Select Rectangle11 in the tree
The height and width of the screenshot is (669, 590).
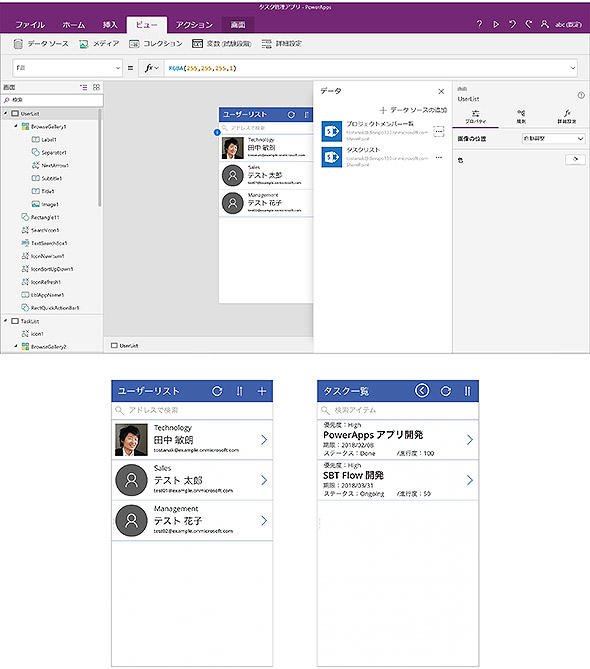[x=41, y=217]
